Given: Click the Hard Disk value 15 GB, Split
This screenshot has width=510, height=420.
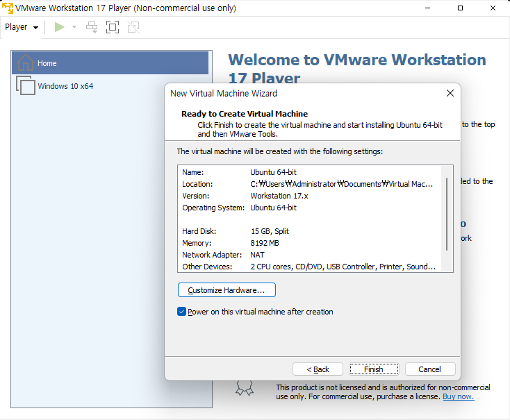Looking at the screenshot, I should (270, 231).
